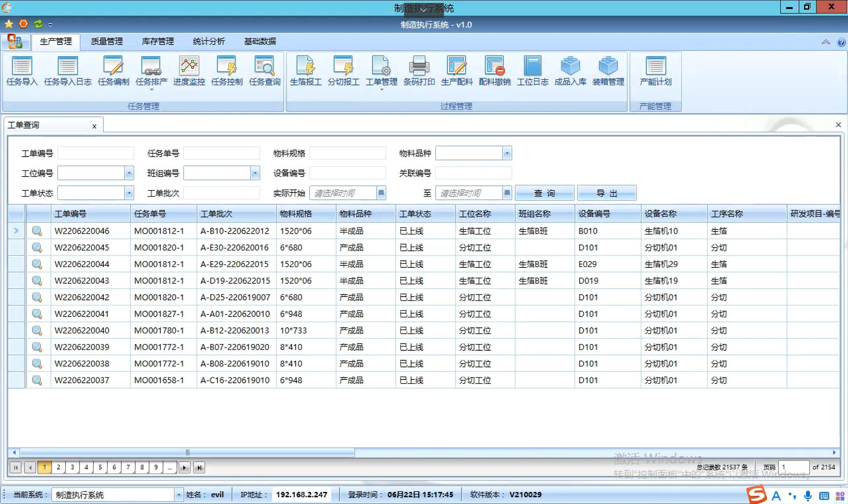Switch to the 统计分析 ribbon tab

point(209,41)
